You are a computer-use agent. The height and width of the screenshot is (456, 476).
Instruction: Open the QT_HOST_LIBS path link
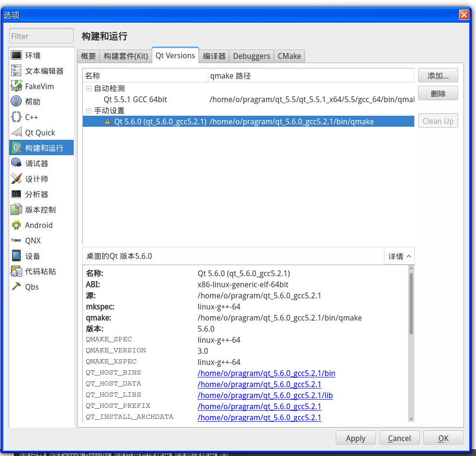coord(265,395)
